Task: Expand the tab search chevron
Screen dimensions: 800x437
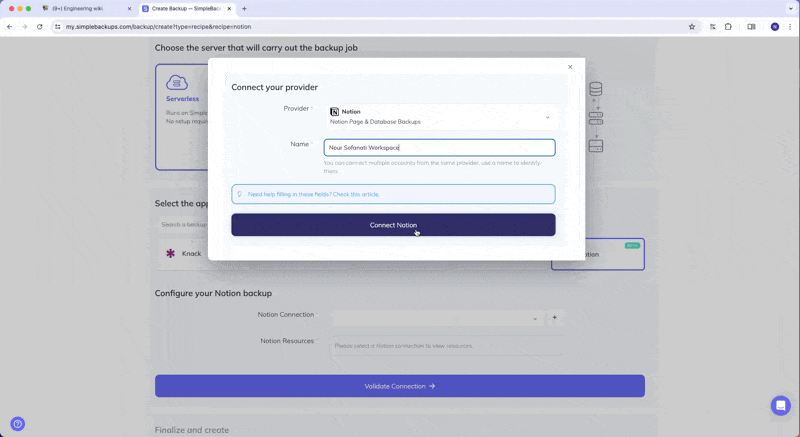Action: click(x=791, y=9)
